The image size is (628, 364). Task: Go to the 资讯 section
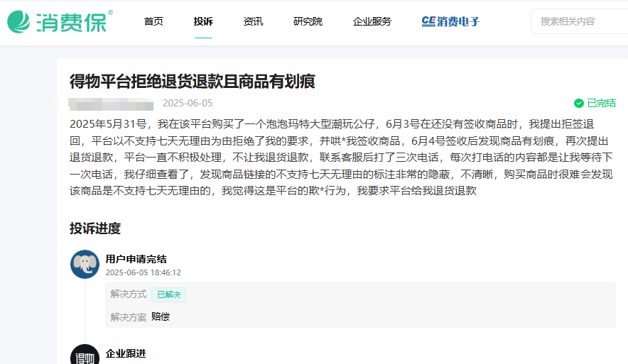[x=253, y=21]
